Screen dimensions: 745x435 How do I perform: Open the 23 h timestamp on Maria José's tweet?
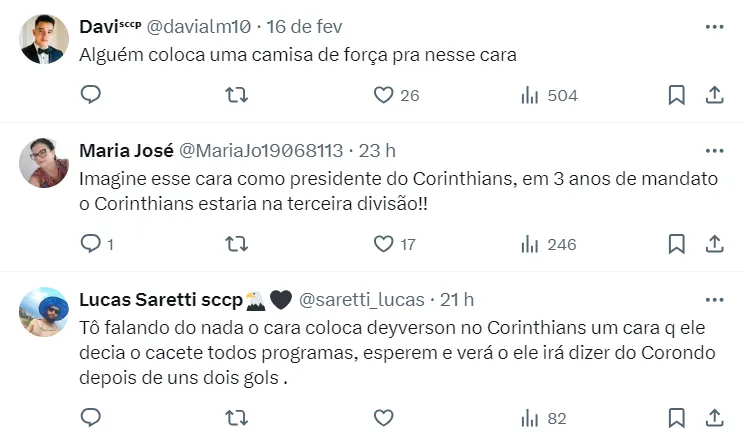coord(377,151)
